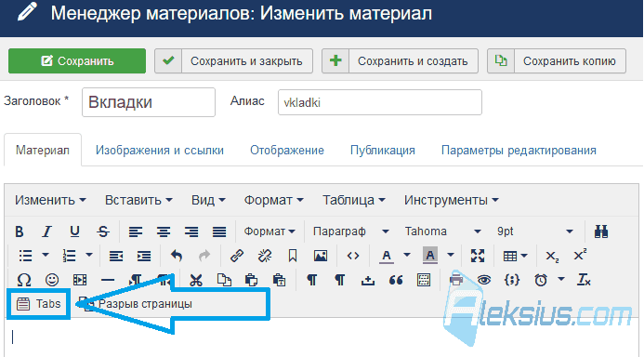Screen dimensions: 644x357
Task: Insert a template
Action: [x=424, y=280]
